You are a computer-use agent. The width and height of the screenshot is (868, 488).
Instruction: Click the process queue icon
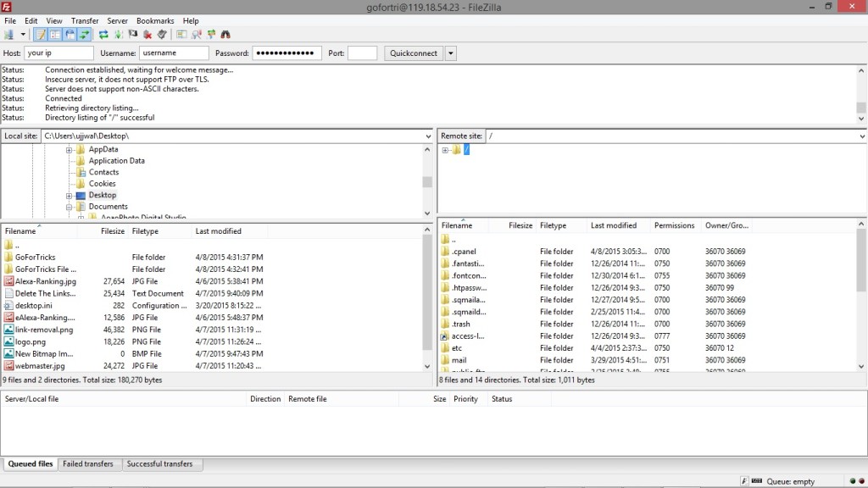pos(118,34)
